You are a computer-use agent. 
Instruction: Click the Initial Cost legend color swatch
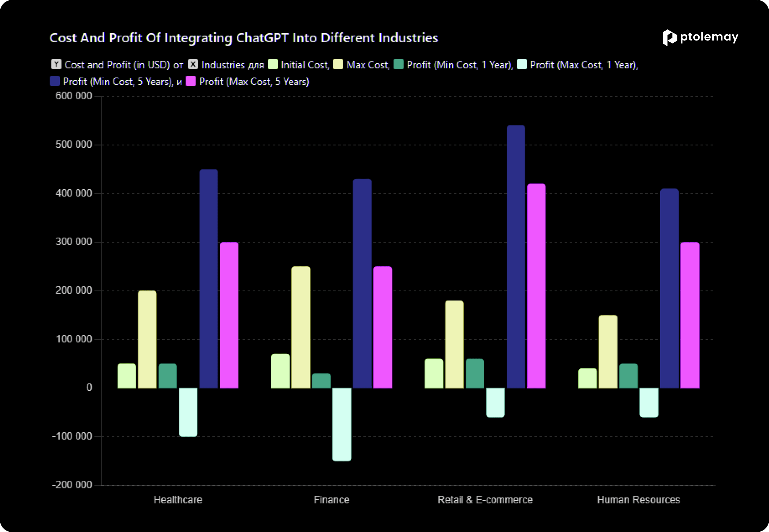[x=273, y=64]
